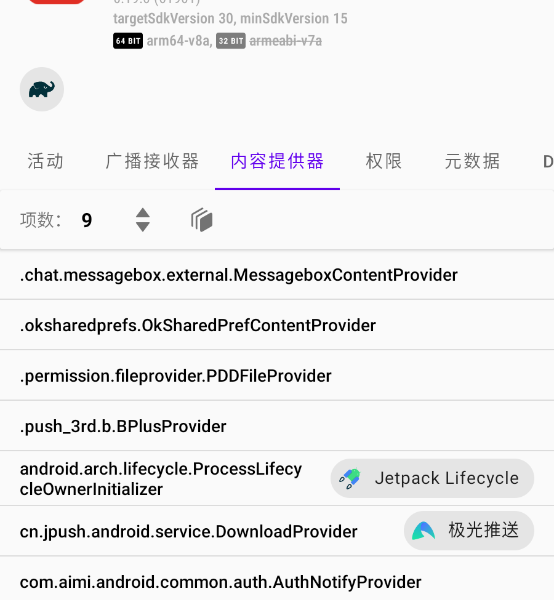
Task: Open the PDDFileProvider list item
Action: coord(277,375)
